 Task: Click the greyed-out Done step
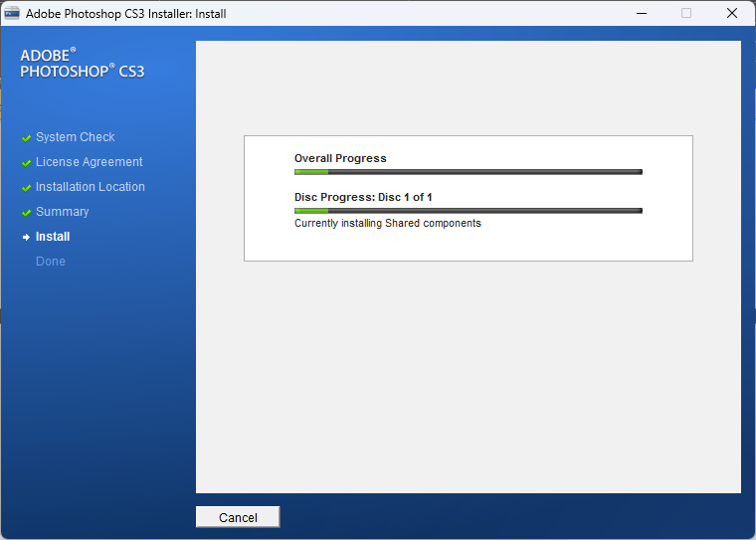[x=51, y=262]
